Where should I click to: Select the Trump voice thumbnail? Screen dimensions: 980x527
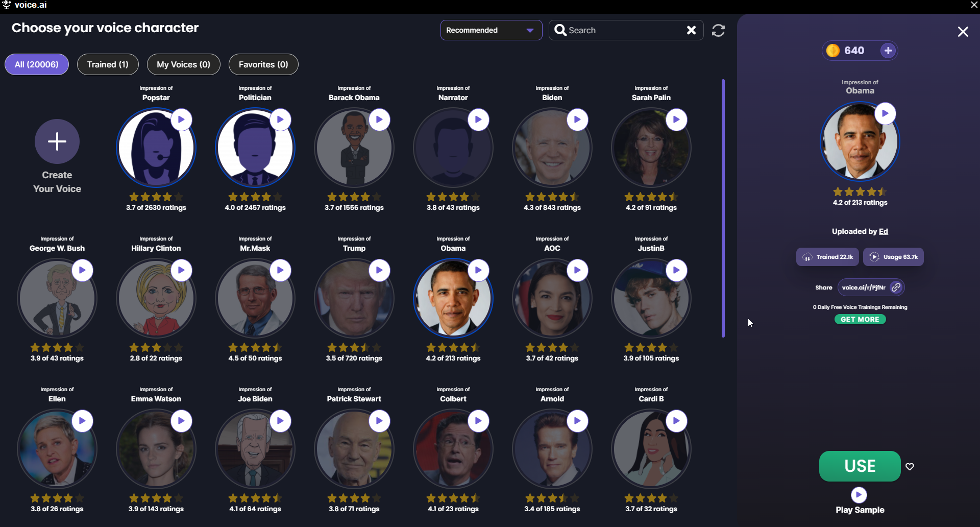pyautogui.click(x=354, y=298)
